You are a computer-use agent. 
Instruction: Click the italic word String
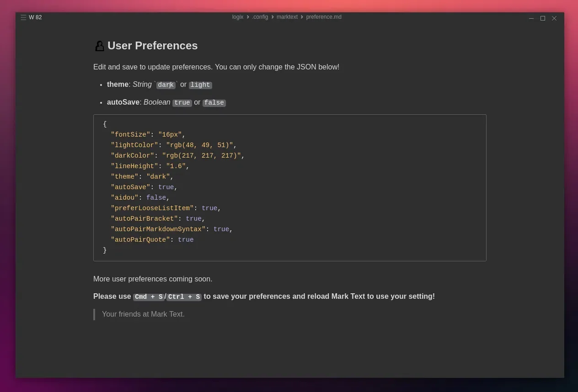pyautogui.click(x=142, y=85)
